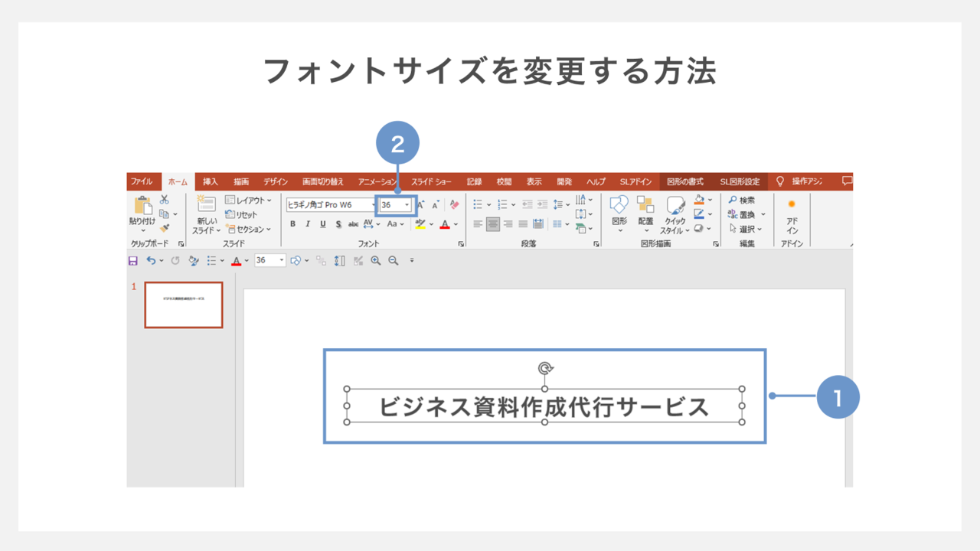This screenshot has width=980, height=551.
Task: Click the ビジネス資料作成代行サービス text box
Action: click(x=544, y=406)
